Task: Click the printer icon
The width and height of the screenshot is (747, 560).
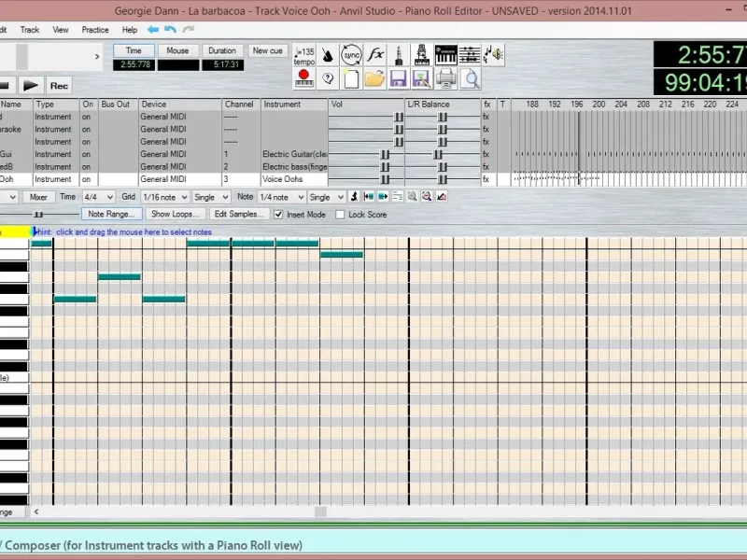Action: [x=445, y=78]
